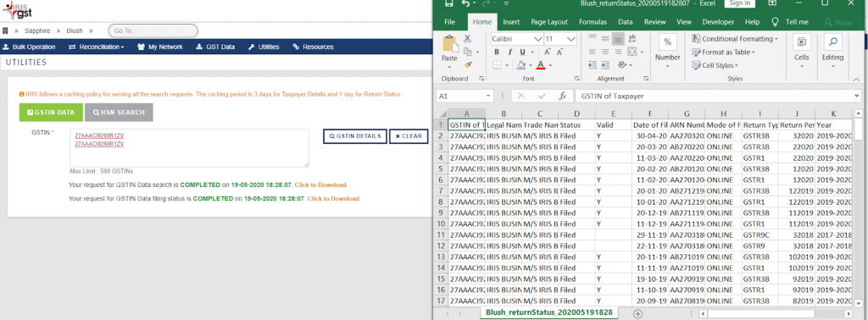
Task: Activate the Format Painter brush
Action: pos(467,65)
